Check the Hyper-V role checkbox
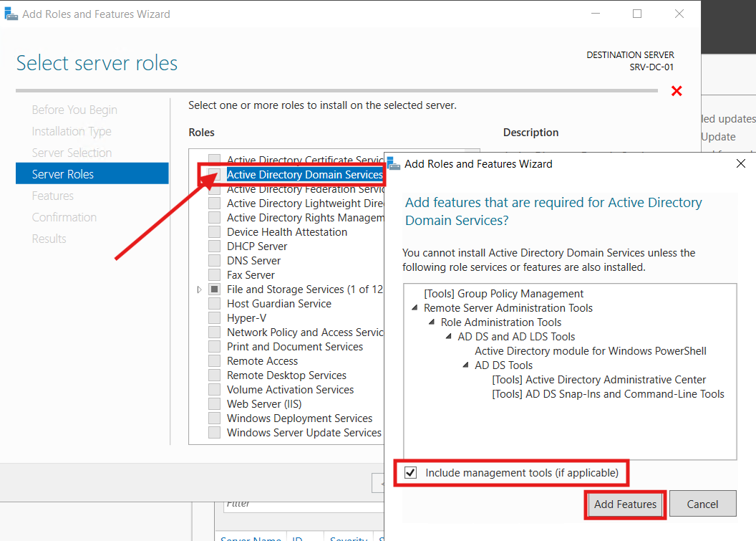756x541 pixels. 214,317
